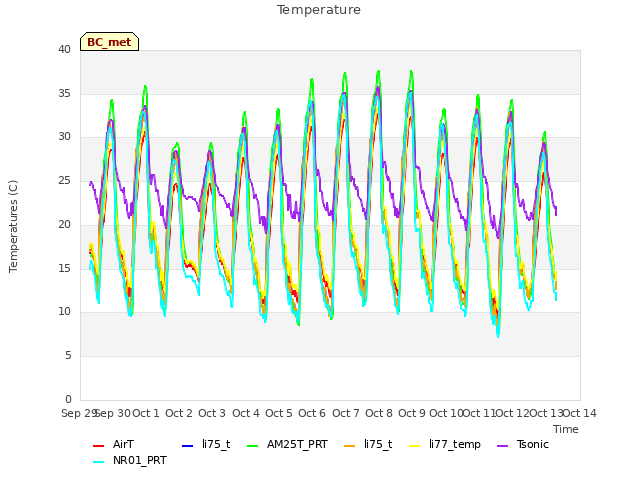Click the blue li75_t legend swatch

[187, 445]
